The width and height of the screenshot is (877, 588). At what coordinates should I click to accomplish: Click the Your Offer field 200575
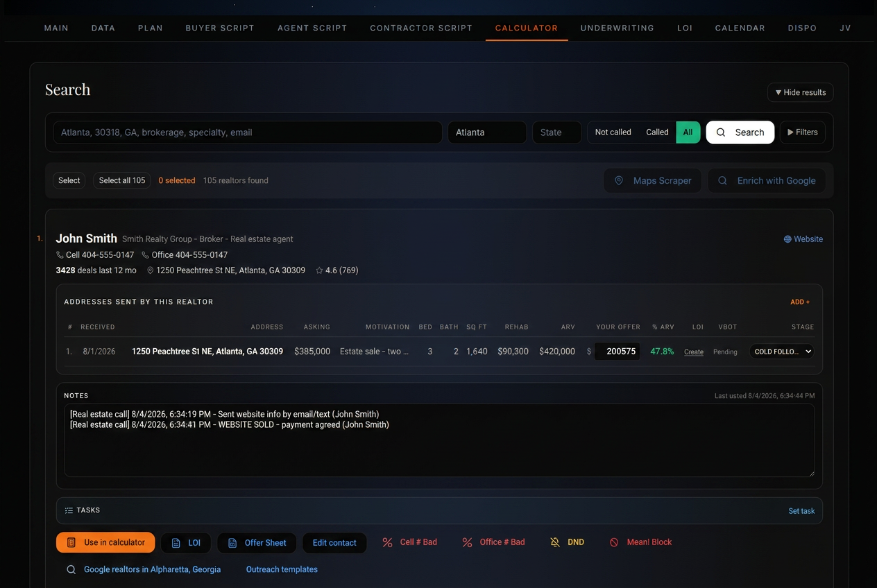(x=618, y=352)
